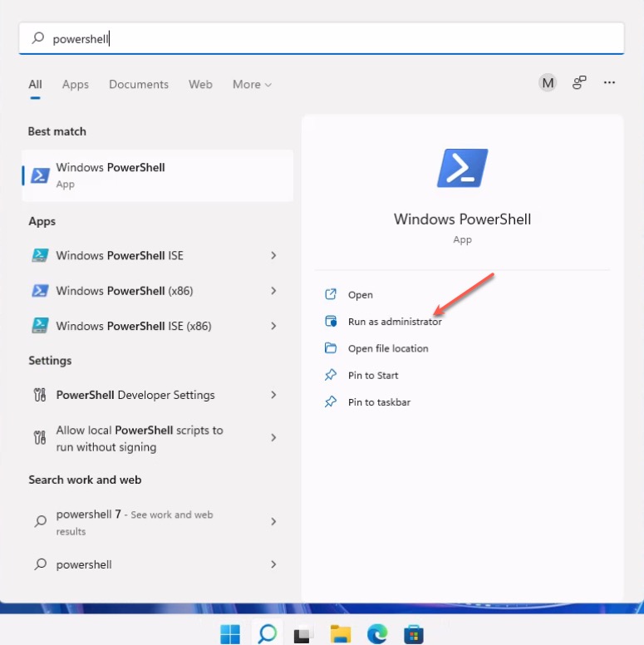The image size is (644, 645).
Task: Expand the Allow local PowerShell scripts chevron
Action: click(273, 438)
